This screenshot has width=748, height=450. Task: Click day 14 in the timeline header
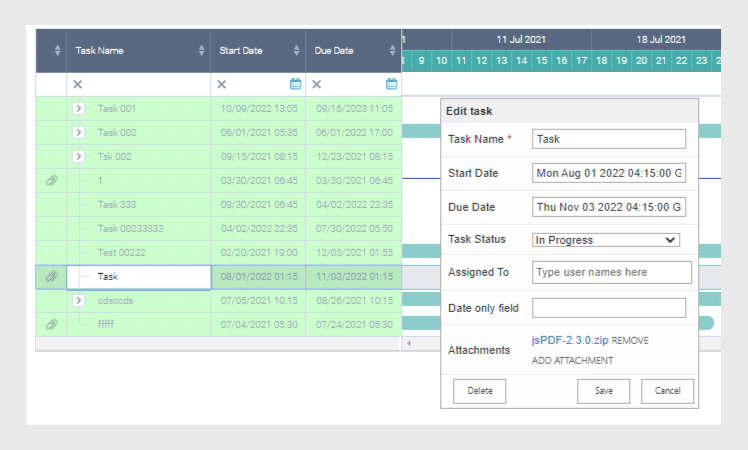coord(521,61)
